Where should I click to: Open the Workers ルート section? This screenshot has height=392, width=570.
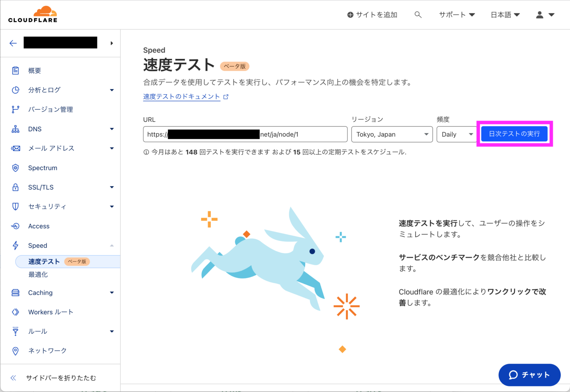point(51,312)
